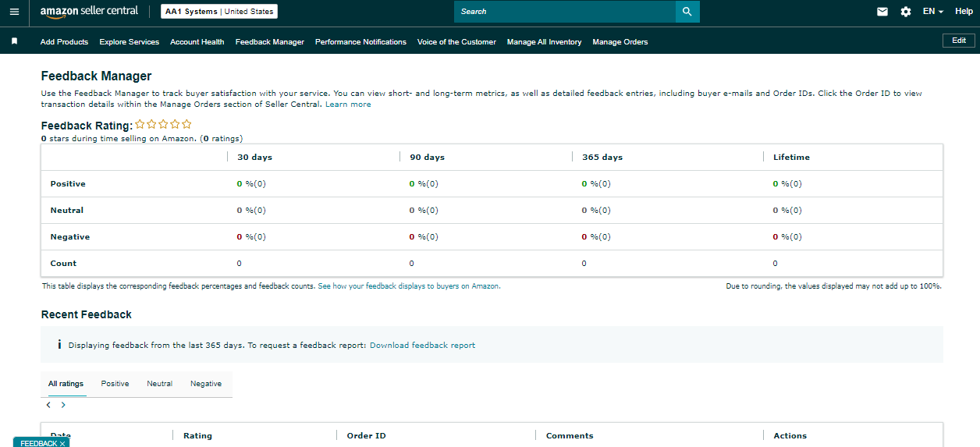The width and height of the screenshot is (980, 447).
Task: Click the Edit button in navigation bar
Action: coord(959,41)
